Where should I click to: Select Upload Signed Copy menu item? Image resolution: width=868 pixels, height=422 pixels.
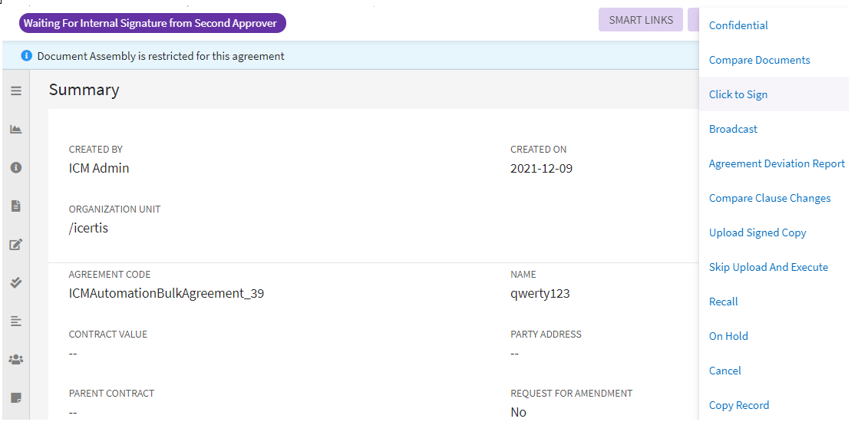[x=757, y=232]
